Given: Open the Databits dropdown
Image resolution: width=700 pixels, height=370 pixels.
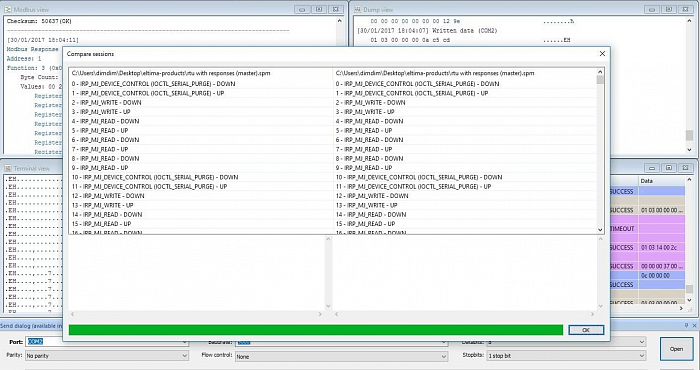Looking at the screenshot, I should pos(566,342).
